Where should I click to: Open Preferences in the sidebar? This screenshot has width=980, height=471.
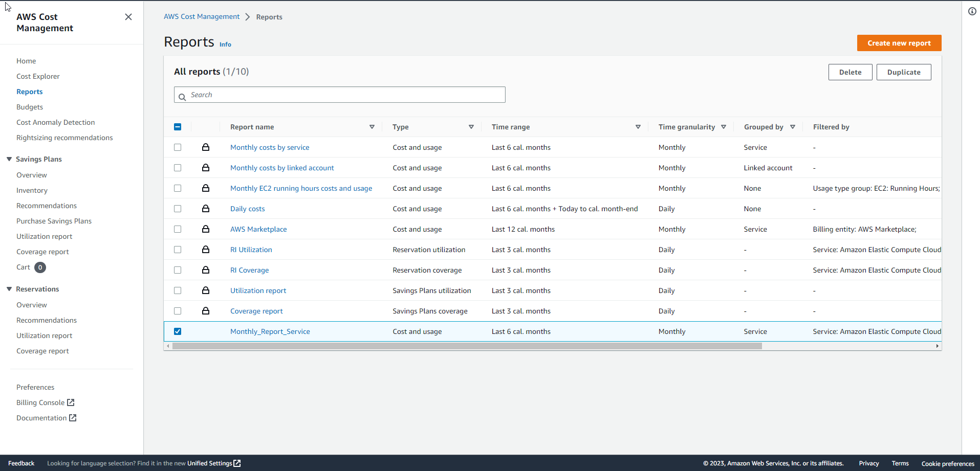click(35, 387)
